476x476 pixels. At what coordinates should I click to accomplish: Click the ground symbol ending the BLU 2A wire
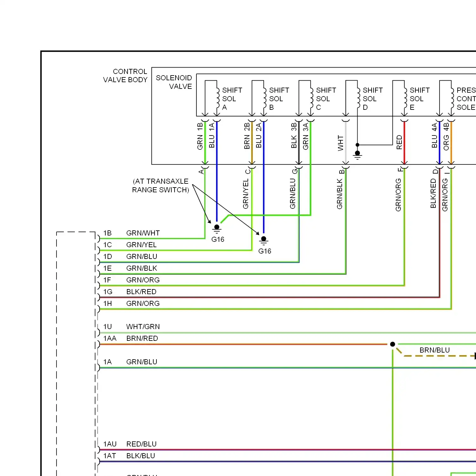click(x=264, y=241)
